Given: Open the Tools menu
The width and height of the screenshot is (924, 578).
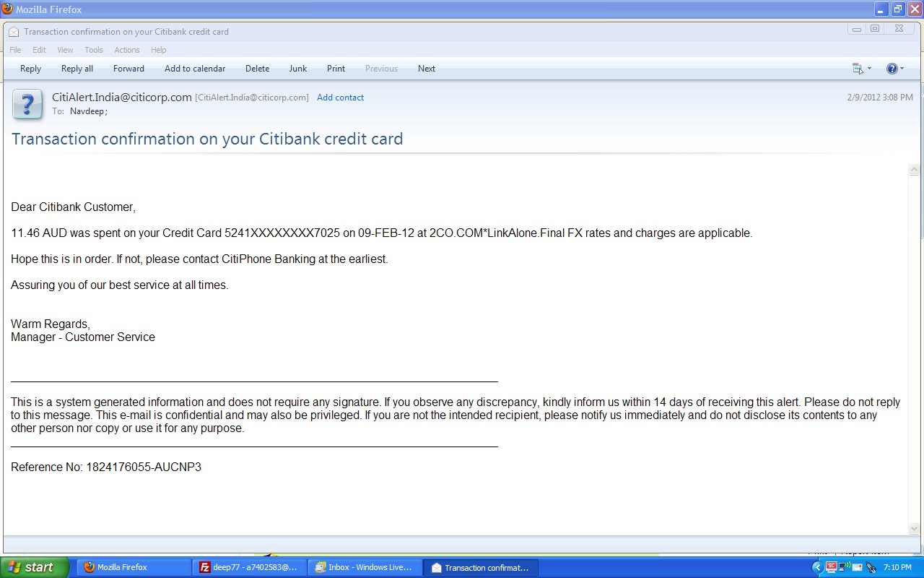Looking at the screenshot, I should [x=94, y=50].
